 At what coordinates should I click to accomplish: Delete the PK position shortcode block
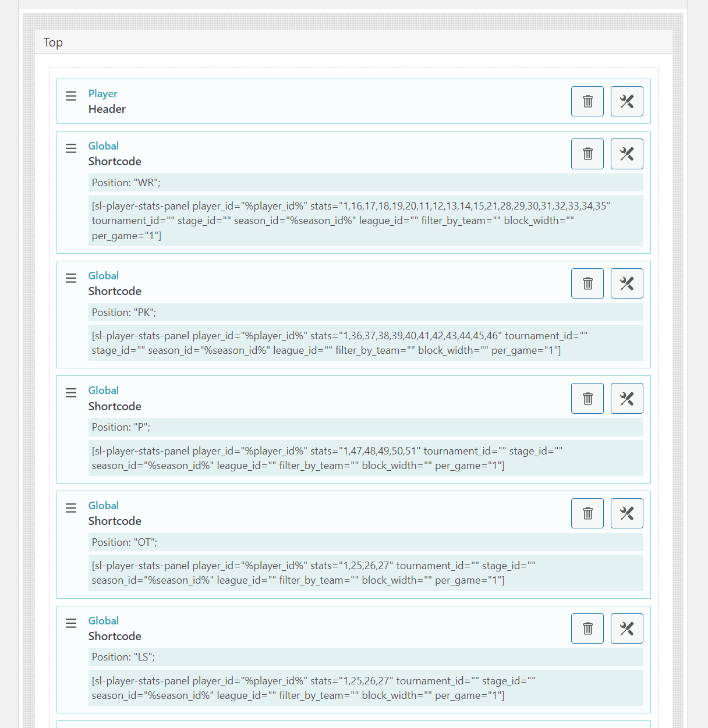(587, 283)
